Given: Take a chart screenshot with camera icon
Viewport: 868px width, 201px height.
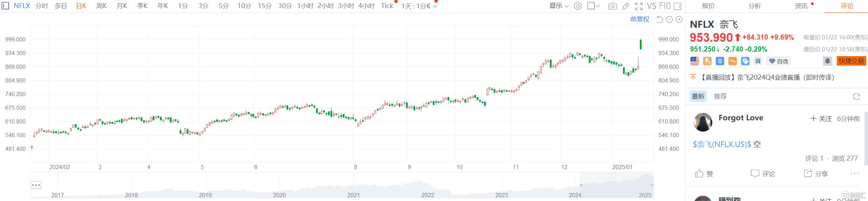Looking at the screenshot, I should tap(612, 6).
